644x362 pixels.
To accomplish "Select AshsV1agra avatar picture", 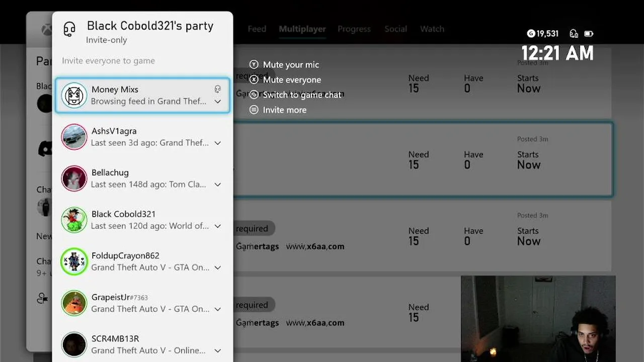I will coord(74,137).
